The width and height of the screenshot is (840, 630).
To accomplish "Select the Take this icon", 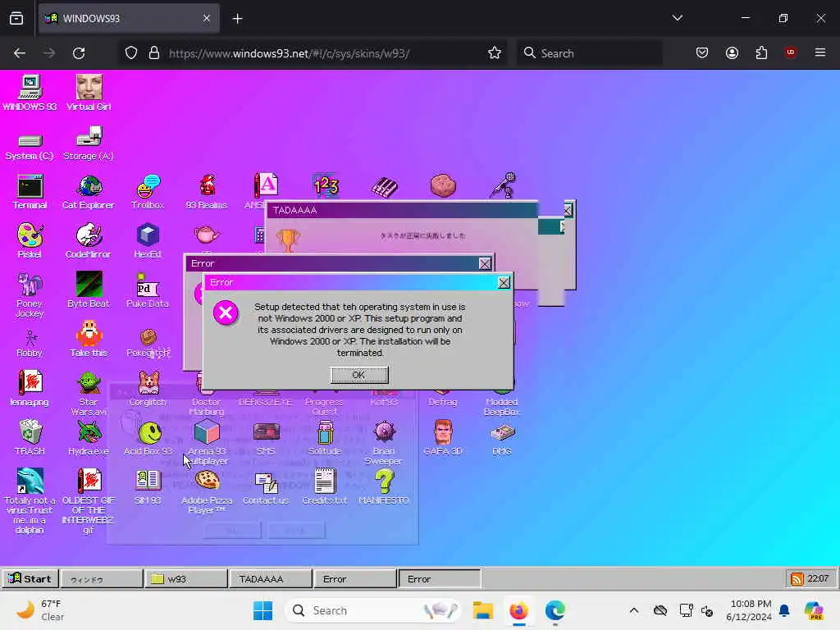I will click(89, 339).
